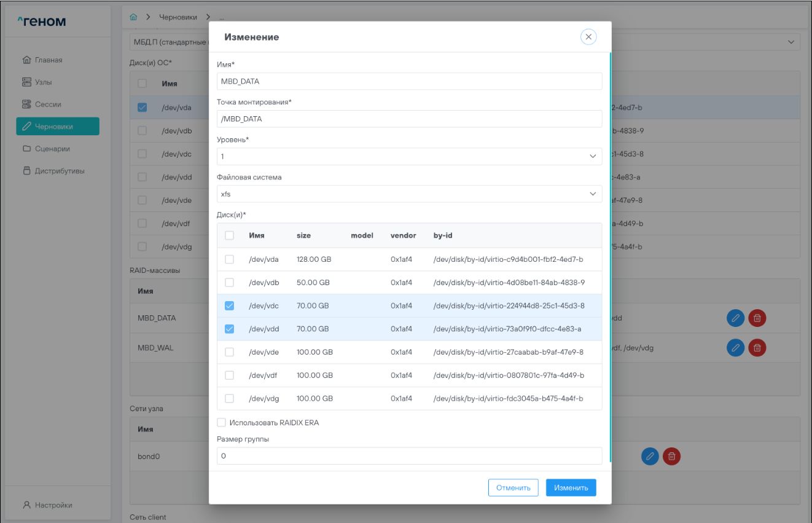Toggle select-all checkbox in disks table header
The height and width of the screenshot is (523, 812).
coord(229,235)
